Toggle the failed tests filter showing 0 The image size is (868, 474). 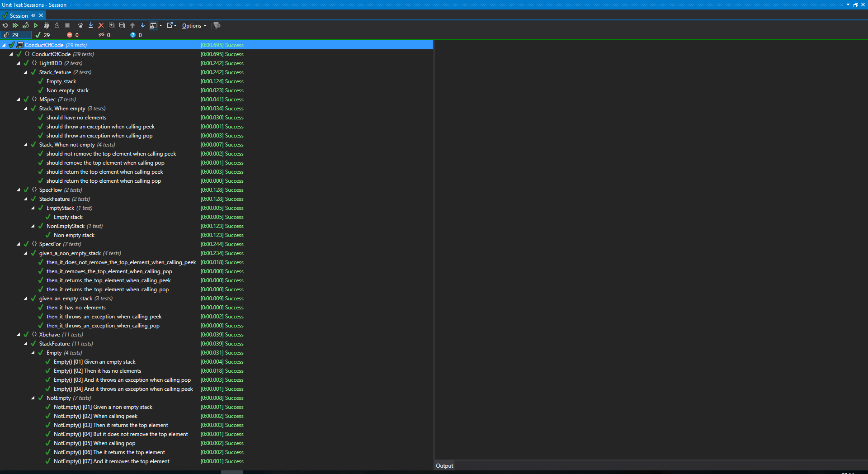pos(73,35)
